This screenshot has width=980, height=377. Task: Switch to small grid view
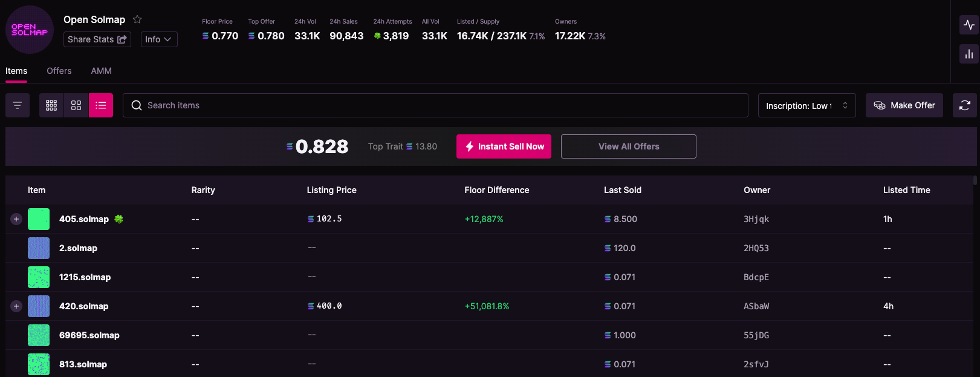tap(51, 105)
